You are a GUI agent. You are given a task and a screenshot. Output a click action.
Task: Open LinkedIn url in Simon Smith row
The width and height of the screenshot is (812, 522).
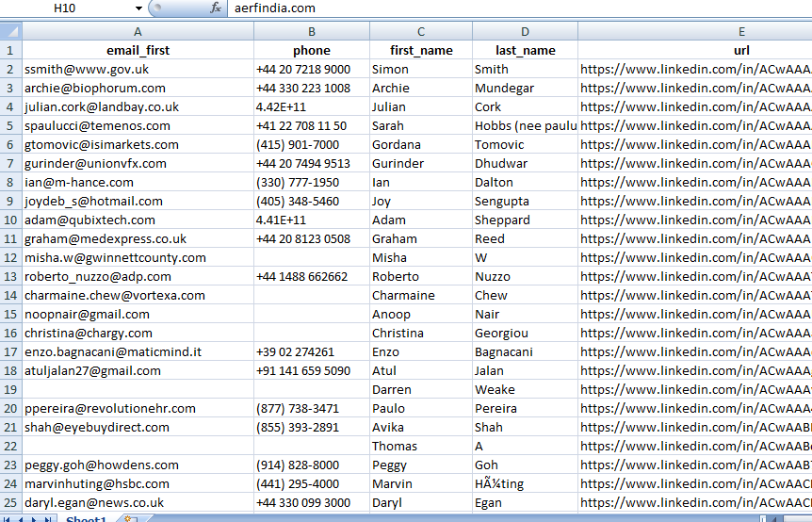click(x=695, y=70)
